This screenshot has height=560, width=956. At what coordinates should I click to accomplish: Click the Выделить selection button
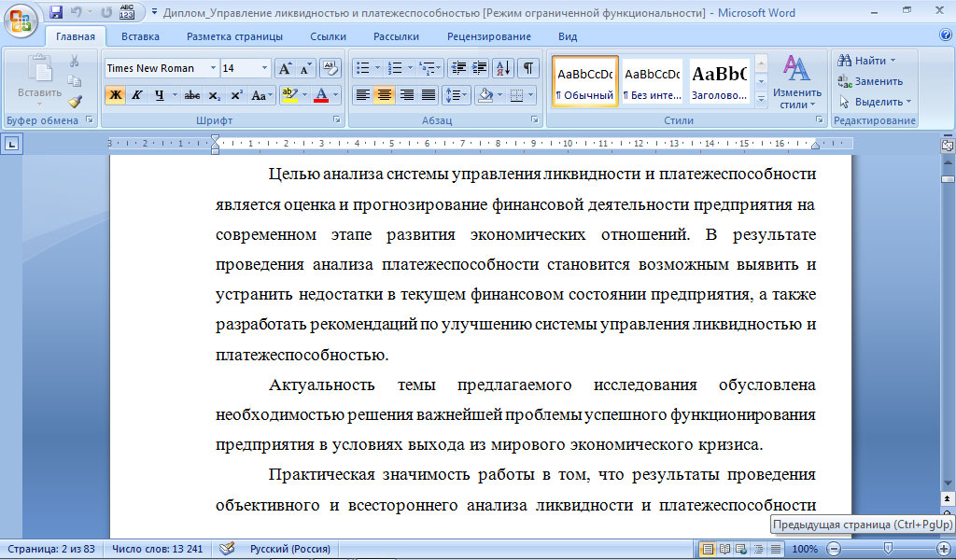pyautogui.click(x=875, y=102)
